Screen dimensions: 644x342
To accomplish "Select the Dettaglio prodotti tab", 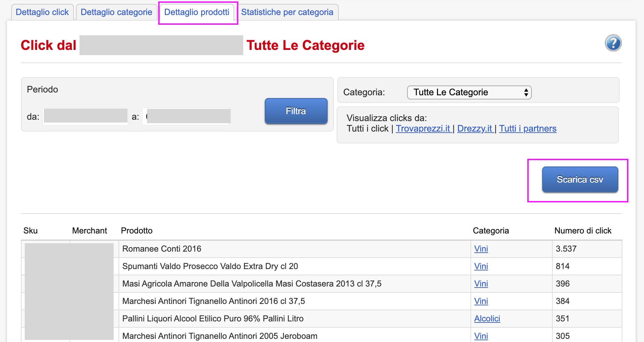I will [x=197, y=12].
